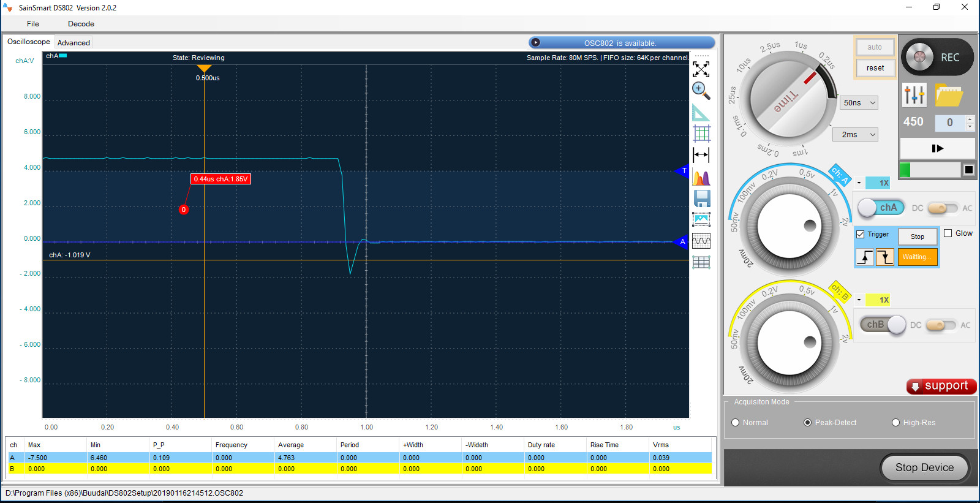
Task: Click the data table icon in toolbar
Action: [x=701, y=262]
